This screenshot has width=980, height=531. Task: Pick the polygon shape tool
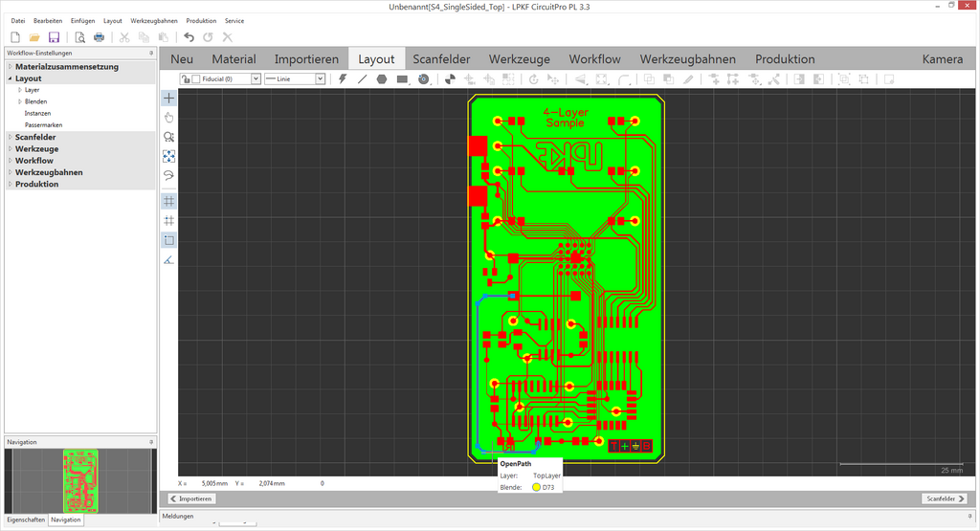tap(382, 78)
